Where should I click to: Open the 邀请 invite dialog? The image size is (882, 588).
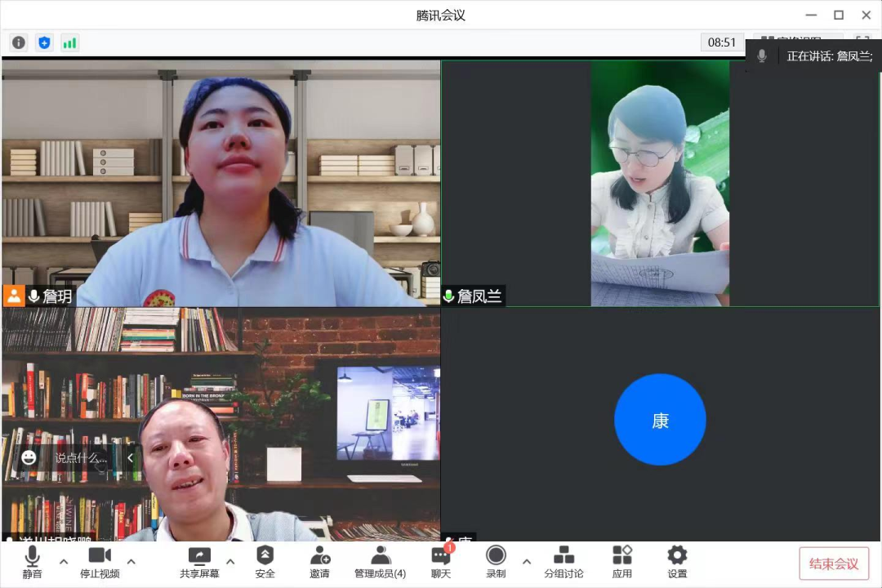[x=319, y=562]
